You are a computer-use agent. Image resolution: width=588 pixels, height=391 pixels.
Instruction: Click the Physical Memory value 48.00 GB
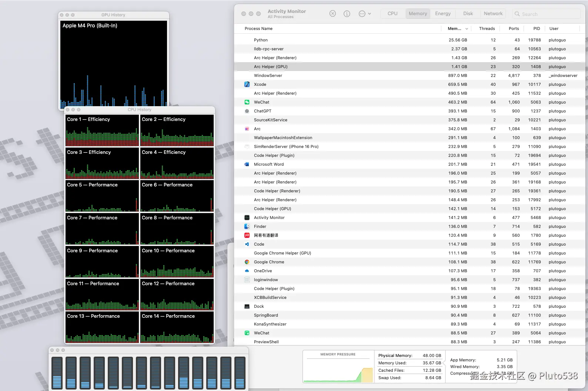coord(432,355)
